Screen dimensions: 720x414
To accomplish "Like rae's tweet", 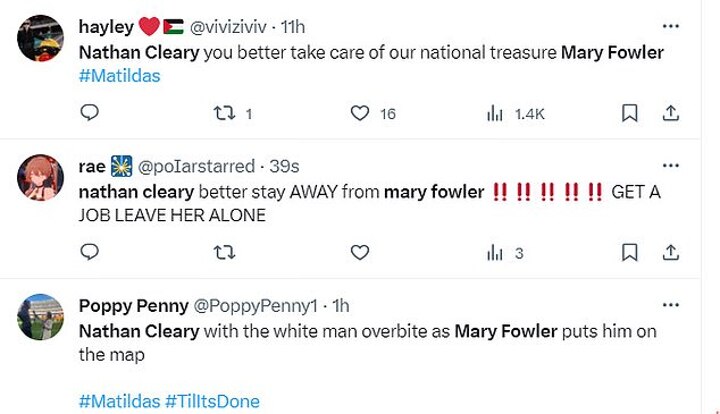I will click(x=360, y=253).
